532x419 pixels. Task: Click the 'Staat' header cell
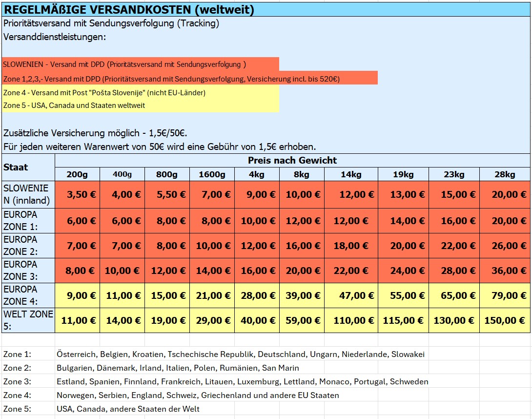tap(28, 167)
